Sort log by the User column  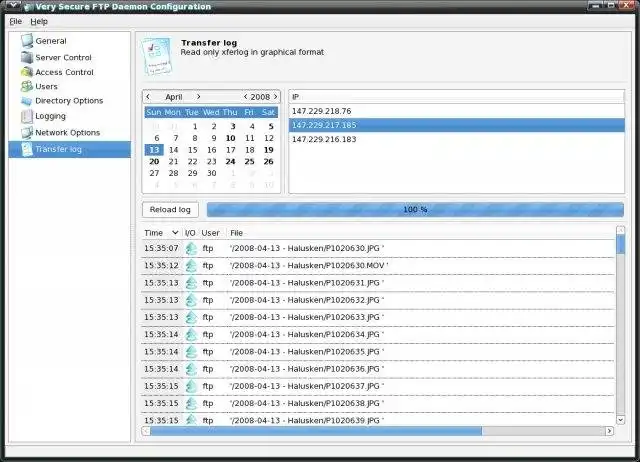click(x=211, y=233)
